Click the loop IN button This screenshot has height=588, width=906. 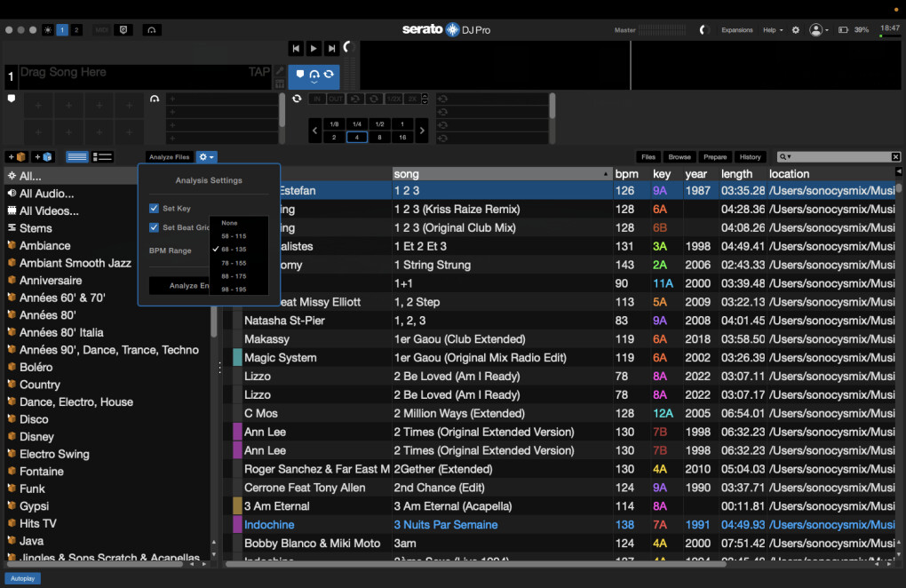point(316,99)
